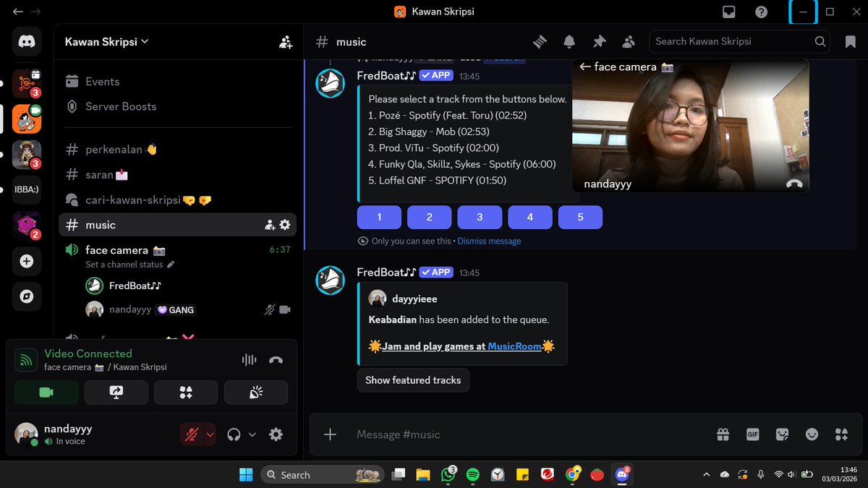This screenshot has height=488, width=868.
Task: Open the Threads icon in channel header
Action: pyautogui.click(x=540, y=42)
